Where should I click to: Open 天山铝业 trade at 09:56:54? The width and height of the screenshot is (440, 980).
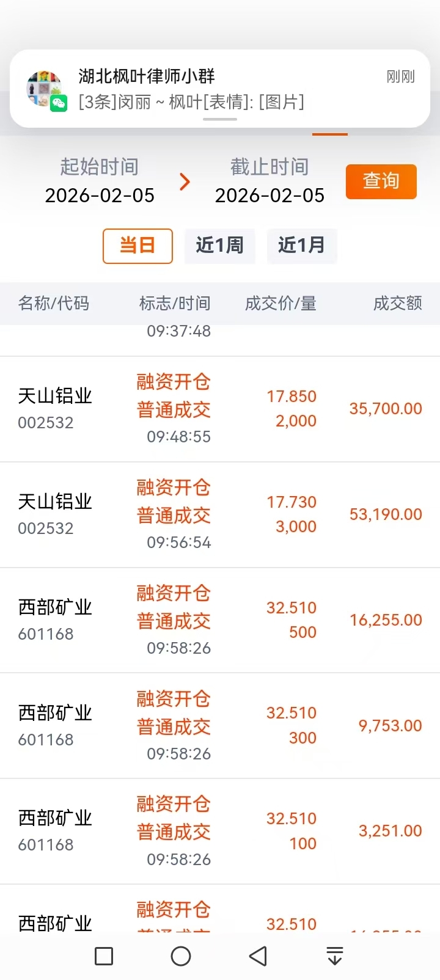point(220,514)
